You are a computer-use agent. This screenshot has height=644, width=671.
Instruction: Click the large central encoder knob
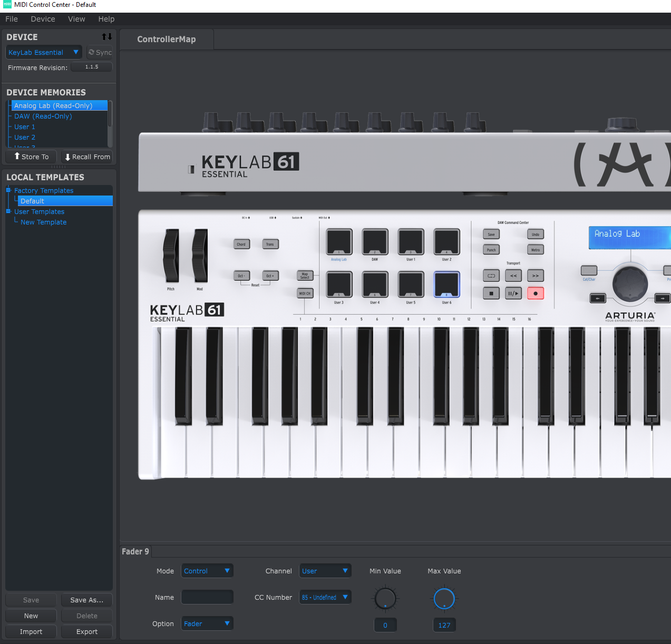pyautogui.click(x=630, y=285)
